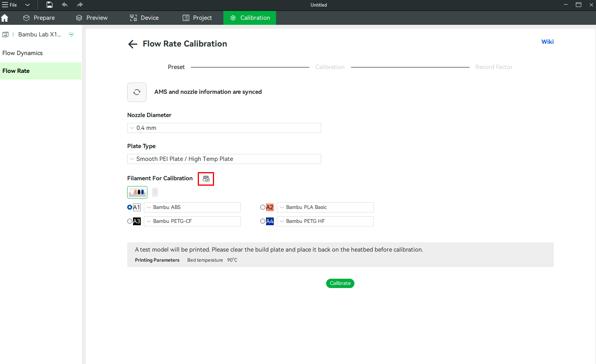Viewport: 596px width, 364px height.
Task: Select the A2 filament radio button
Action: point(263,207)
